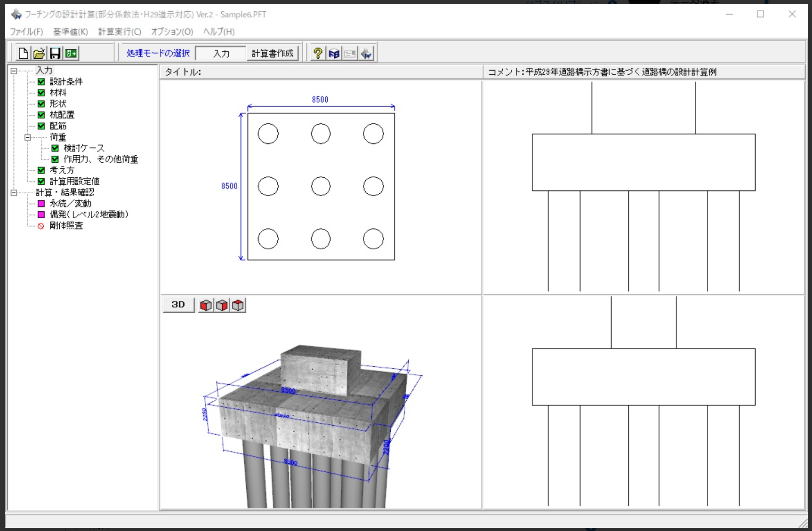Collapse the 荷重 tree branch
The image size is (812, 531).
tap(28, 137)
